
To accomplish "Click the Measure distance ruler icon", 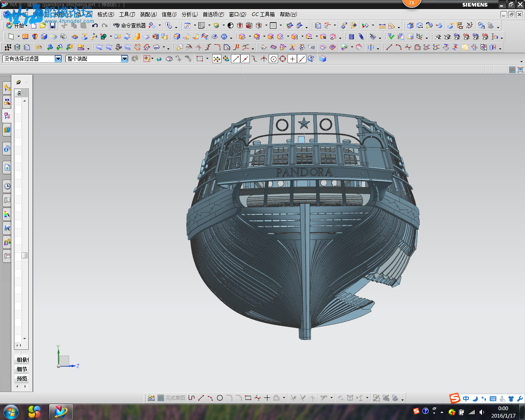I will pos(382,25).
